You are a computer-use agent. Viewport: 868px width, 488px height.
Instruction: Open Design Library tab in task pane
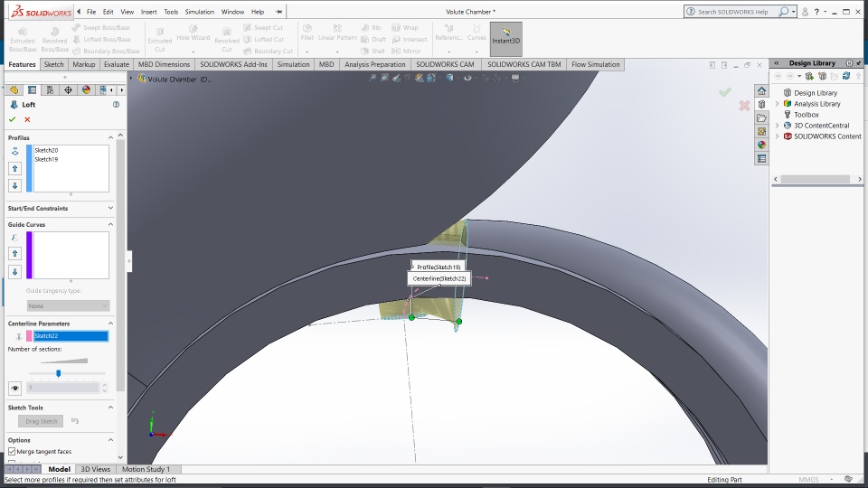pyautogui.click(x=761, y=104)
